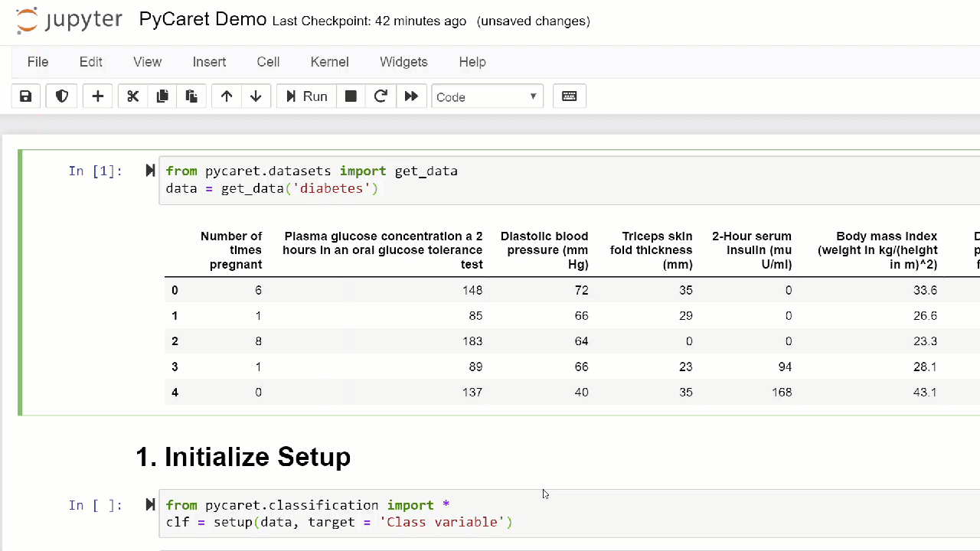This screenshot has width=980, height=551.
Task: Run the first cell's step icon
Action: click(x=150, y=171)
